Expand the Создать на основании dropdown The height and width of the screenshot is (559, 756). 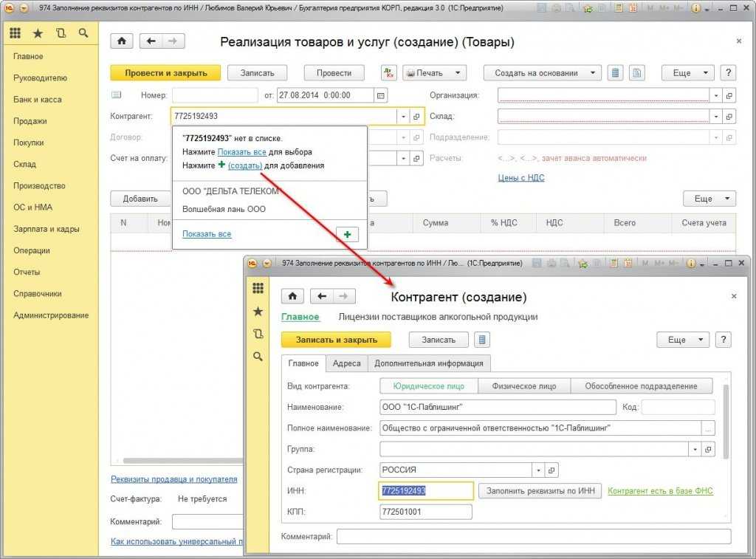click(543, 73)
